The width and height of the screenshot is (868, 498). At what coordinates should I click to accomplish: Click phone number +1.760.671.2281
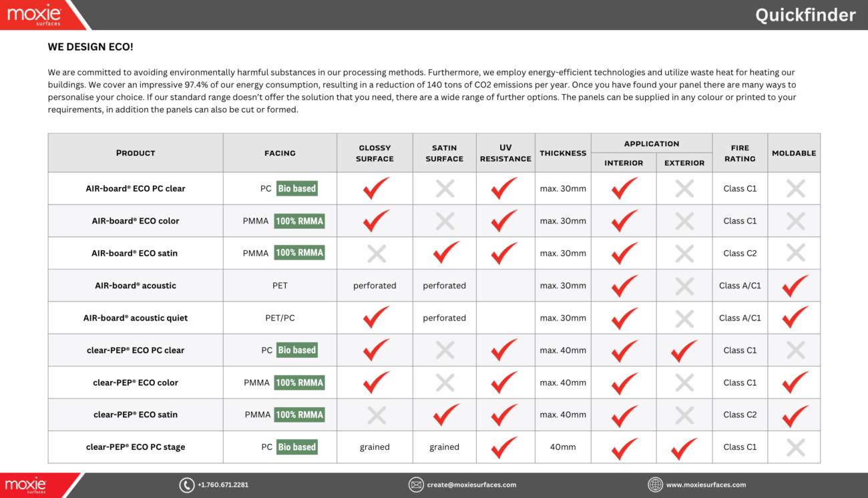(x=223, y=485)
